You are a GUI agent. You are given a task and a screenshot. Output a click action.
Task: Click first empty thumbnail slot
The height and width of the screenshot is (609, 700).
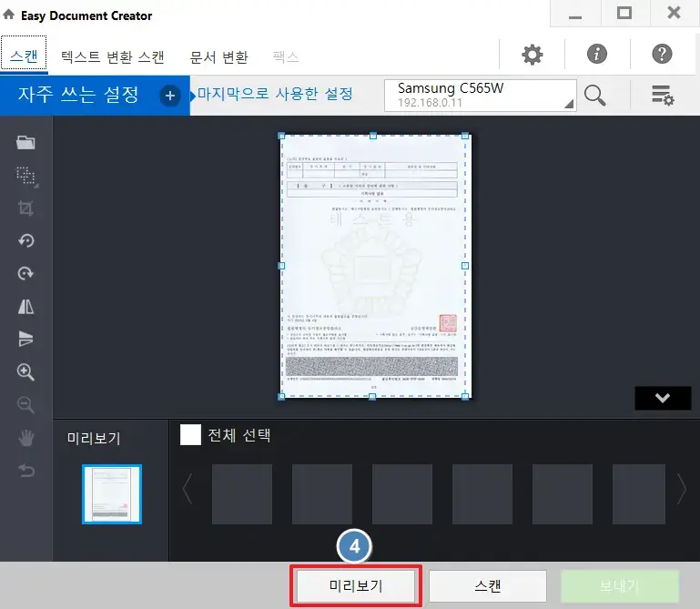[242, 493]
